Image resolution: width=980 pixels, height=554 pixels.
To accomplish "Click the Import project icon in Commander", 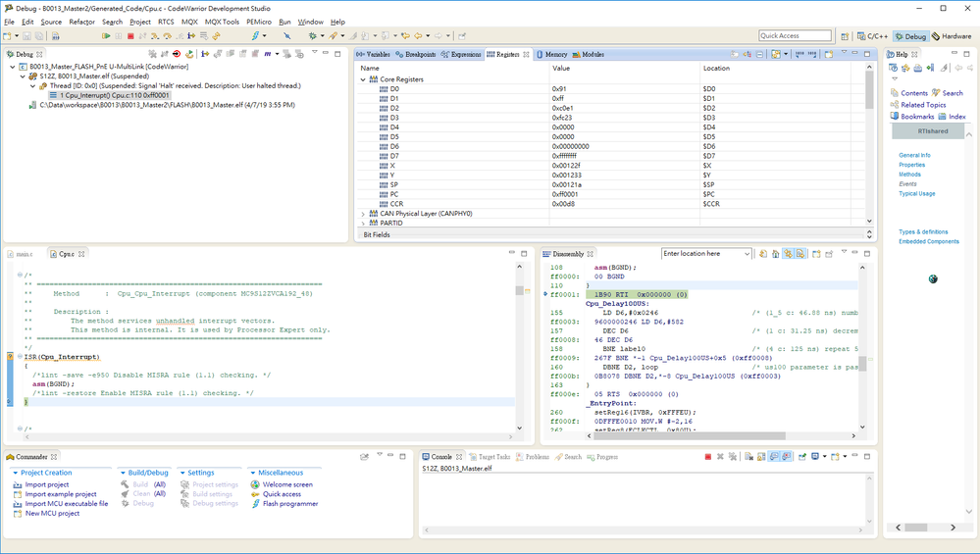I will (19, 484).
